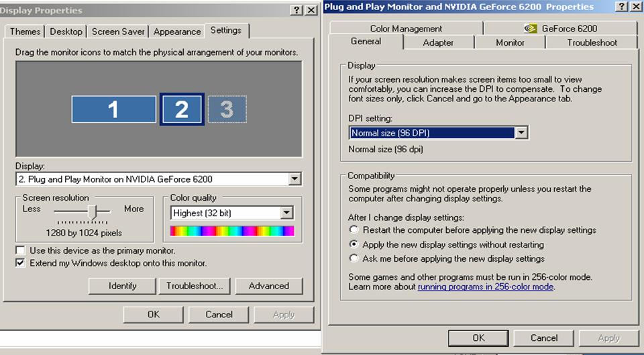Enable Use this device as the primary monitor
Viewport: 644px width, 355px height.
pyautogui.click(x=19, y=250)
